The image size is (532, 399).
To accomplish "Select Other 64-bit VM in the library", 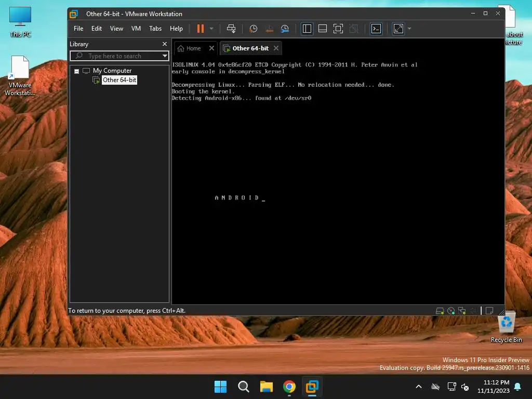I will click(x=119, y=80).
